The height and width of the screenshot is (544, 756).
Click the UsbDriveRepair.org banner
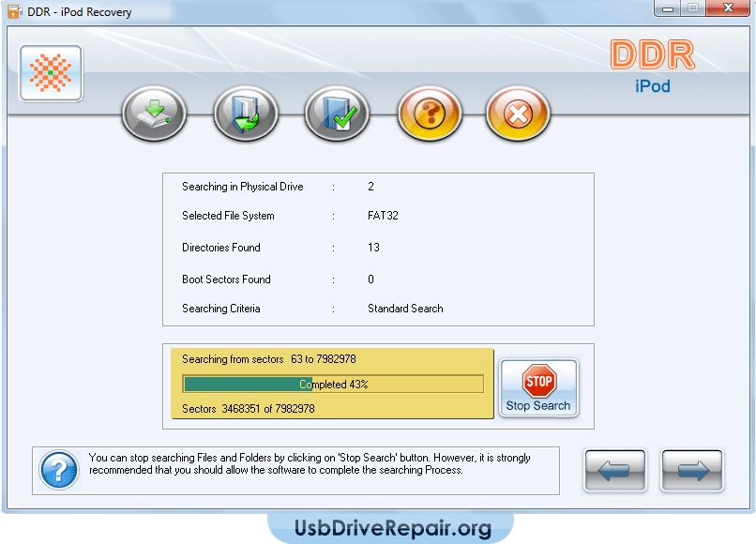tap(392, 529)
